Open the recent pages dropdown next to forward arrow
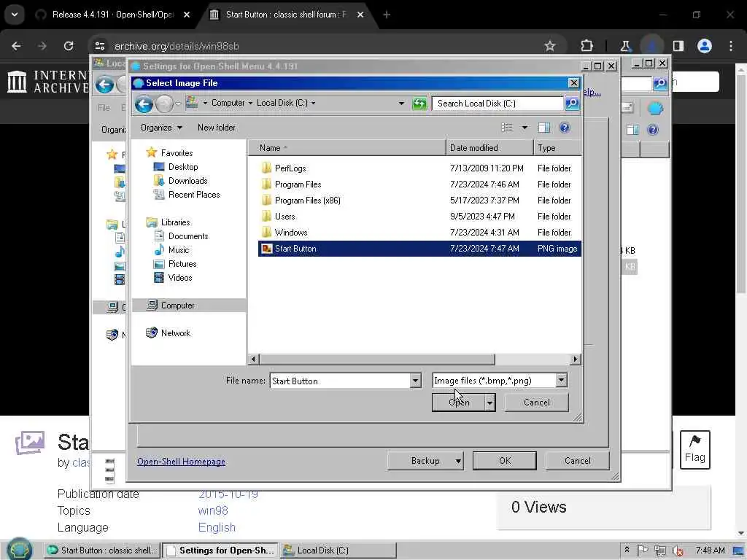 [x=178, y=104]
